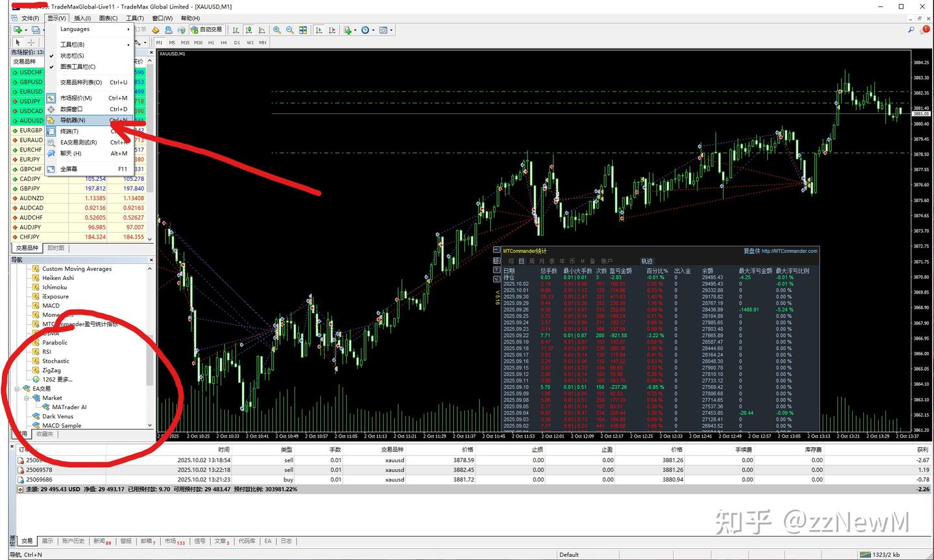Select the M1 timeframe button

point(160,43)
